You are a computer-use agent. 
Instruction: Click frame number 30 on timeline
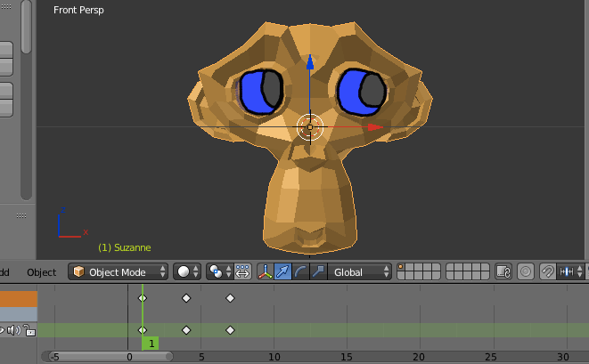click(562, 357)
